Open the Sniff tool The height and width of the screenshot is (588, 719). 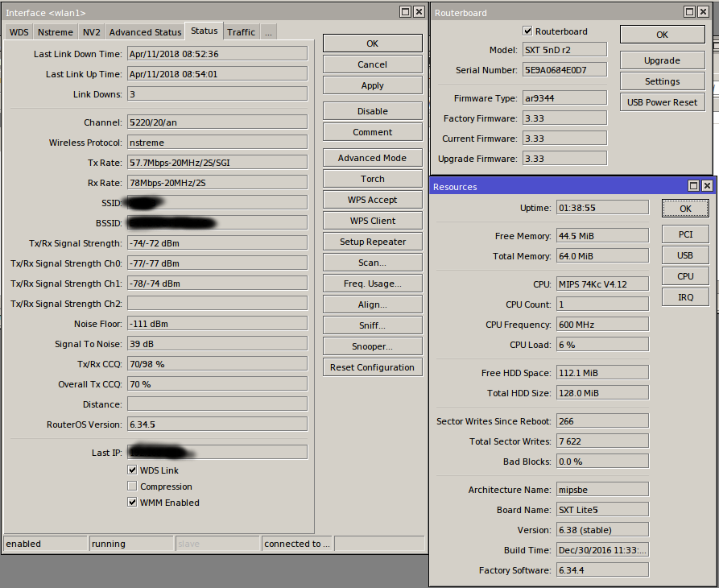372,325
